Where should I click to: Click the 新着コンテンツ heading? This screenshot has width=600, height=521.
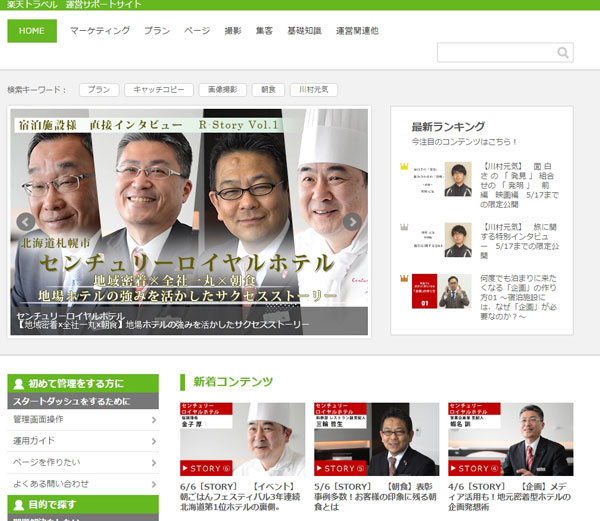coord(233,382)
